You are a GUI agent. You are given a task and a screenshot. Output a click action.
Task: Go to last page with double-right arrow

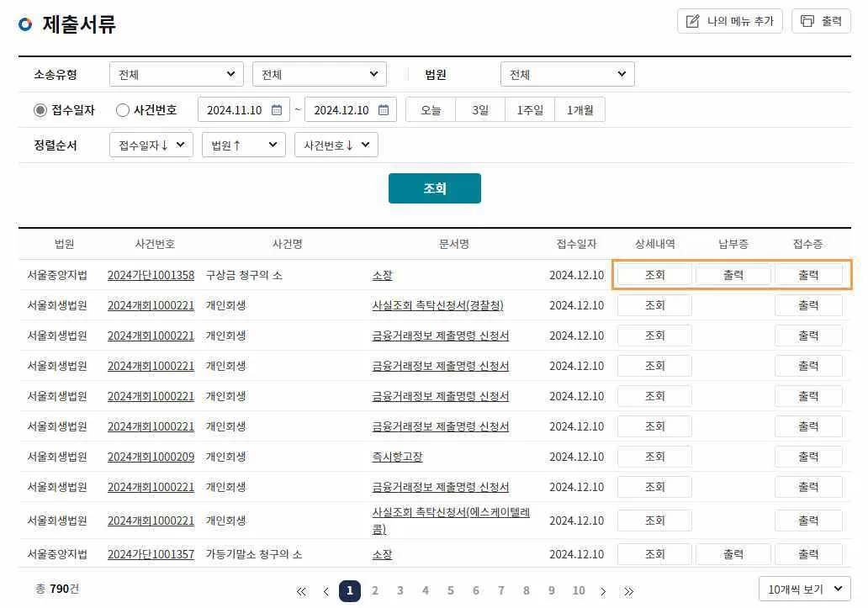pyautogui.click(x=628, y=591)
